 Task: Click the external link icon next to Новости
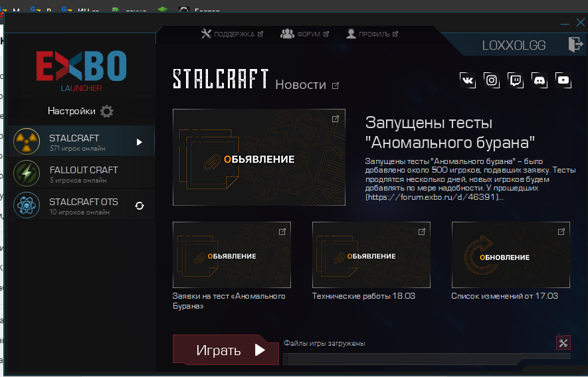coord(336,86)
